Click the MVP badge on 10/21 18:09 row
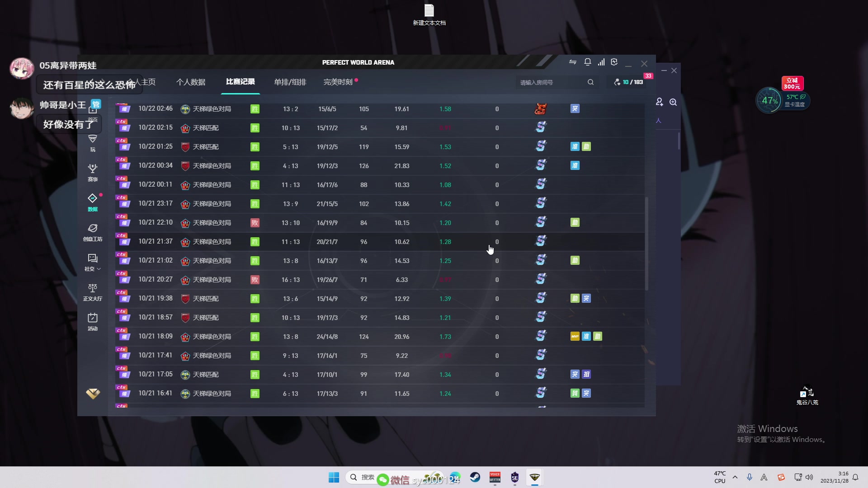This screenshot has height=488, width=868. click(x=575, y=336)
